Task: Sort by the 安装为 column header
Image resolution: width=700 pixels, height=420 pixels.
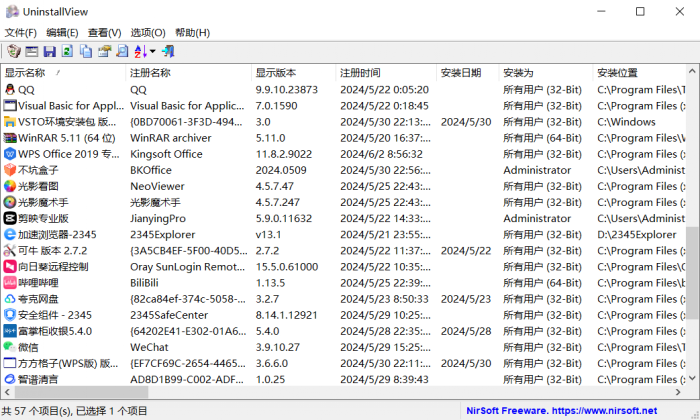Action: [x=546, y=73]
